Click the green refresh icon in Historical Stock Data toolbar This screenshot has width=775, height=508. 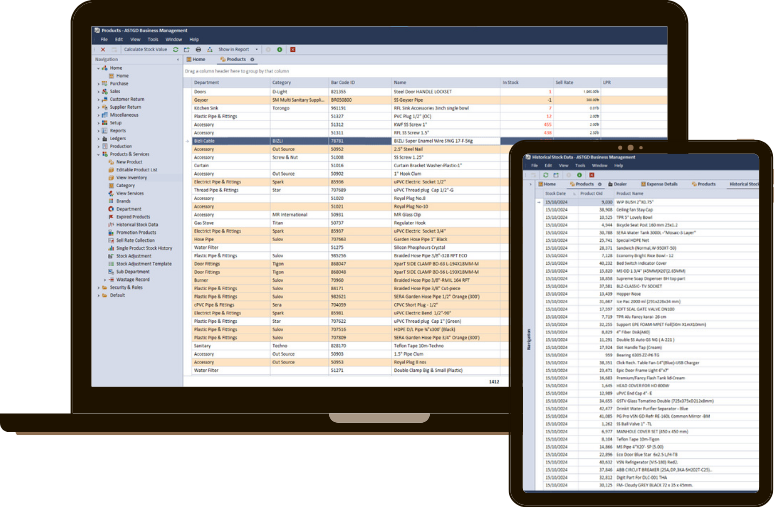pos(546,175)
